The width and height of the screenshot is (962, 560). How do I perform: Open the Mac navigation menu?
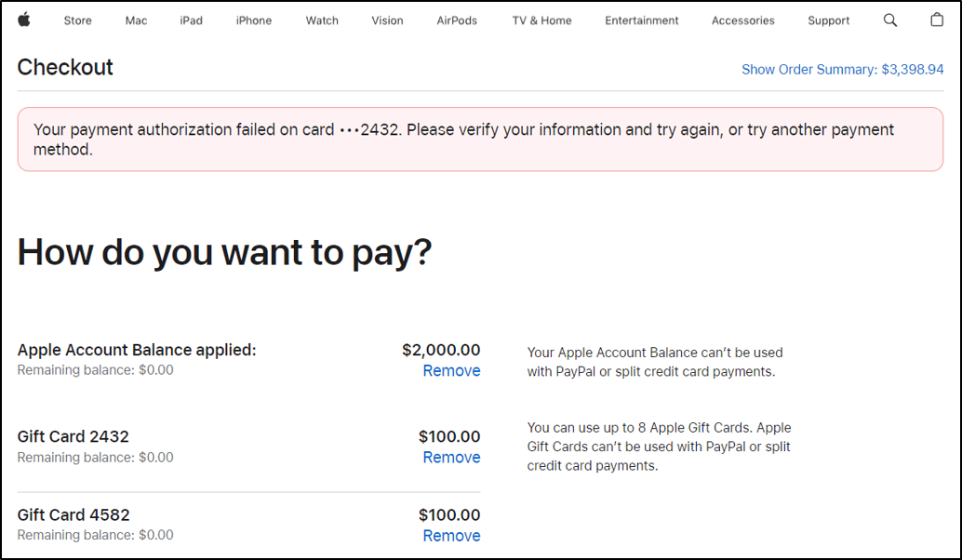pyautogui.click(x=136, y=20)
